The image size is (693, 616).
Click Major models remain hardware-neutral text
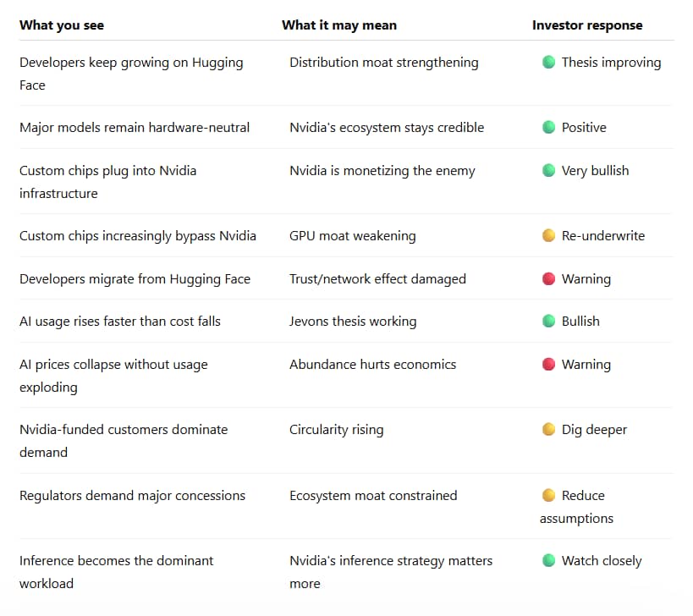pos(135,127)
